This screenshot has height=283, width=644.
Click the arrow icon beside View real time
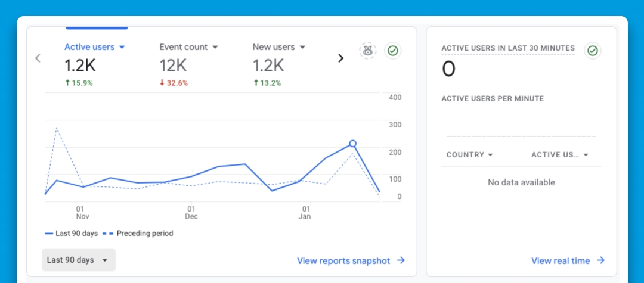600,260
